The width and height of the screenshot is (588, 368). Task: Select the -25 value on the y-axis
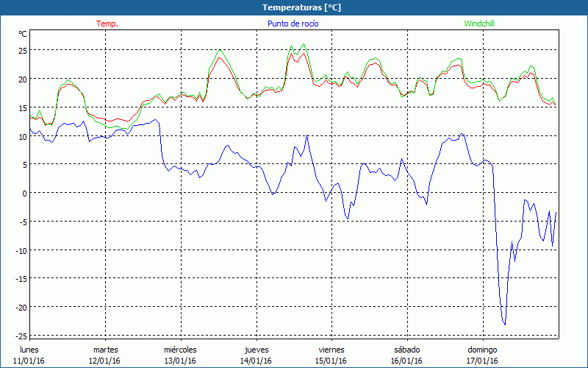tap(21, 336)
